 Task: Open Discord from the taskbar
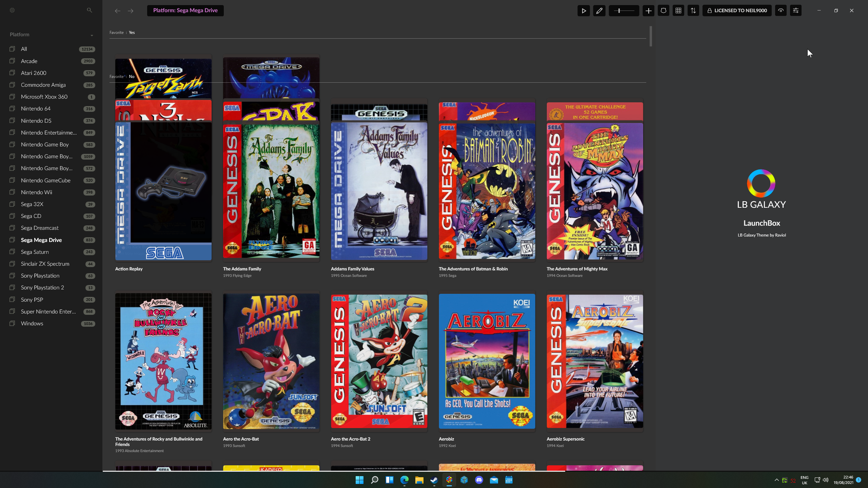pos(479,480)
